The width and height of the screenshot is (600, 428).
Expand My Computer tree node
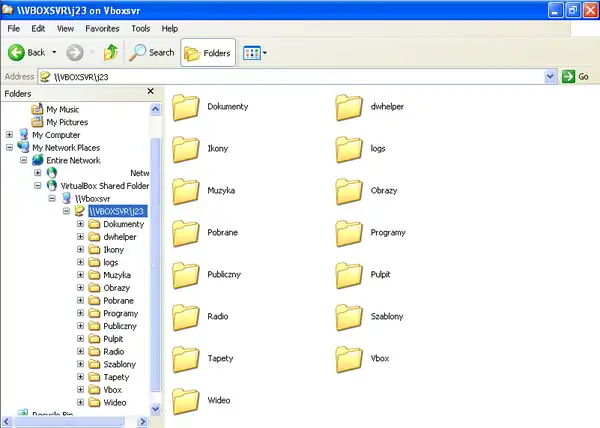10,135
